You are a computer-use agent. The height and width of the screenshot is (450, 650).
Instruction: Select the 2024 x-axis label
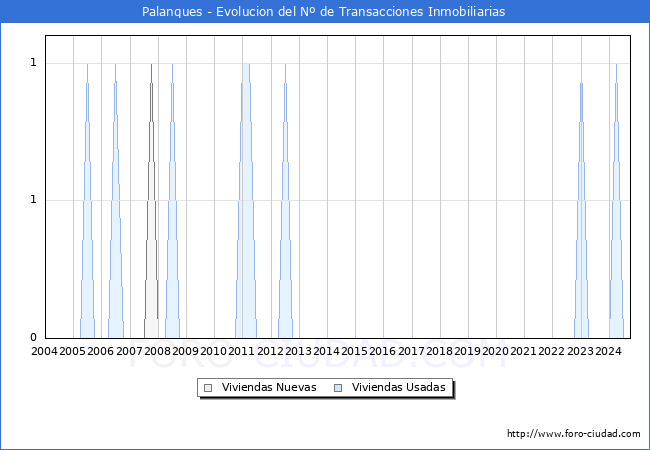pyautogui.click(x=608, y=351)
